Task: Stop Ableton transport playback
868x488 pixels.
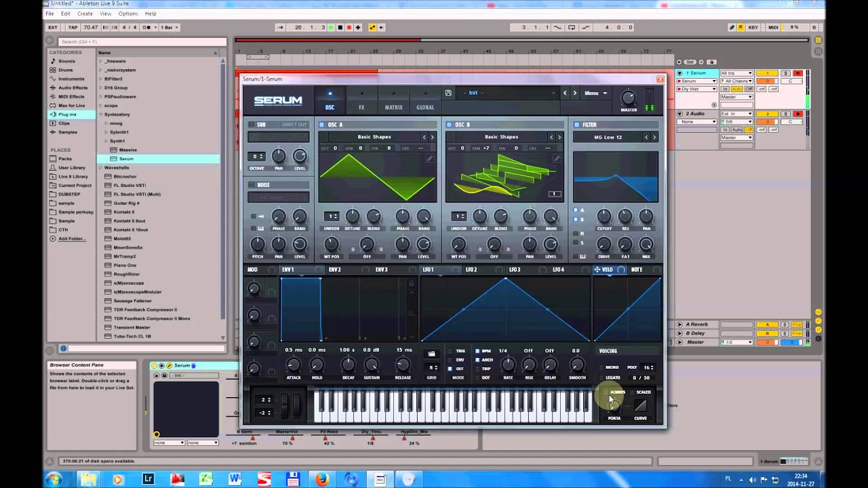Action: coord(340,28)
